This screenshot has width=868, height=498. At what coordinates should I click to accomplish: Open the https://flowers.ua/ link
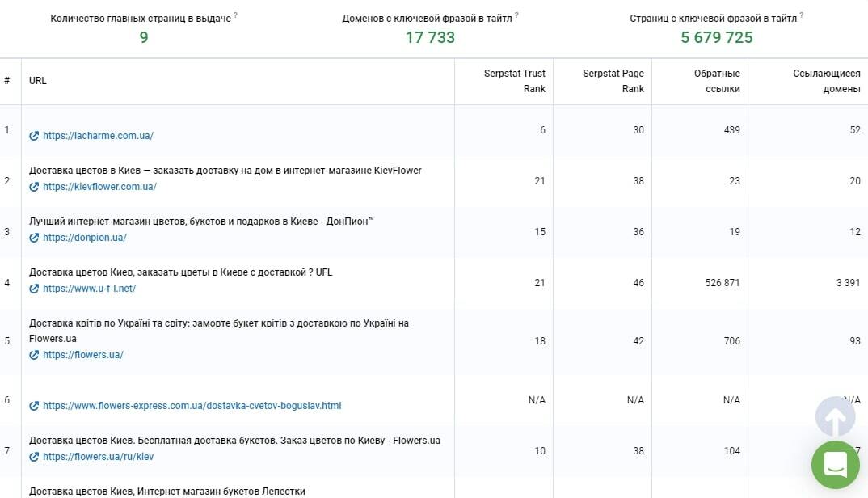coord(83,355)
